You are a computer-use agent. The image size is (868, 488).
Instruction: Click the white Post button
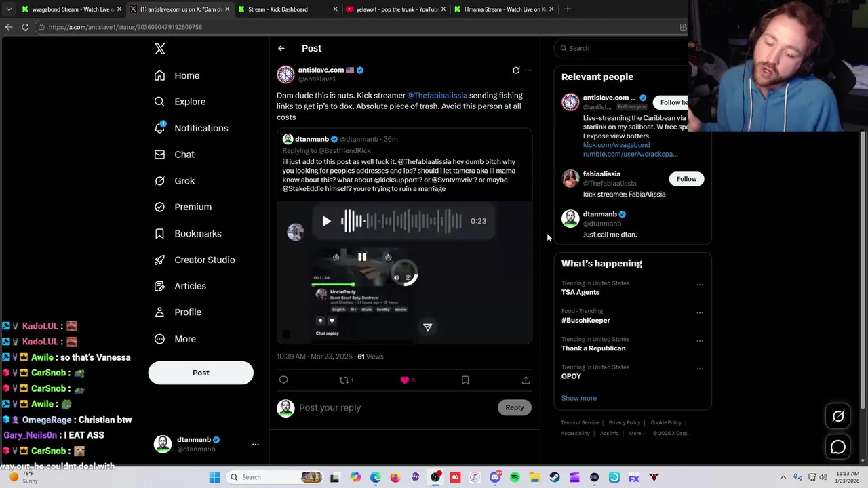pyautogui.click(x=201, y=373)
